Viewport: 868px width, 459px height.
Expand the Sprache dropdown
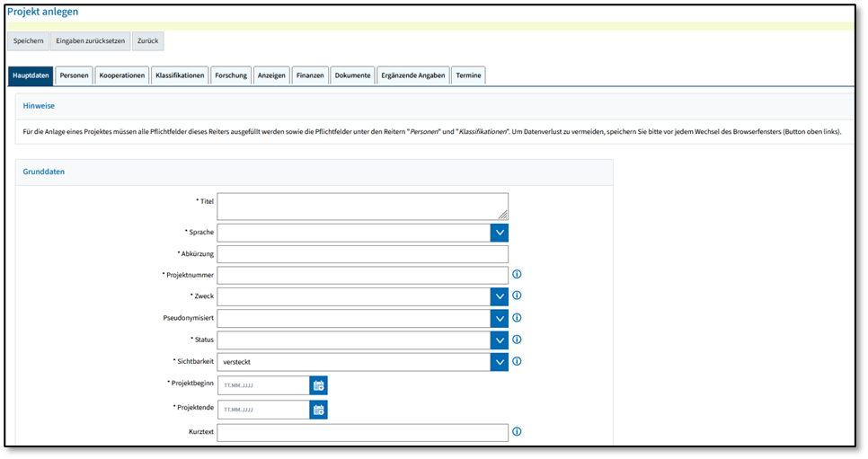(500, 233)
